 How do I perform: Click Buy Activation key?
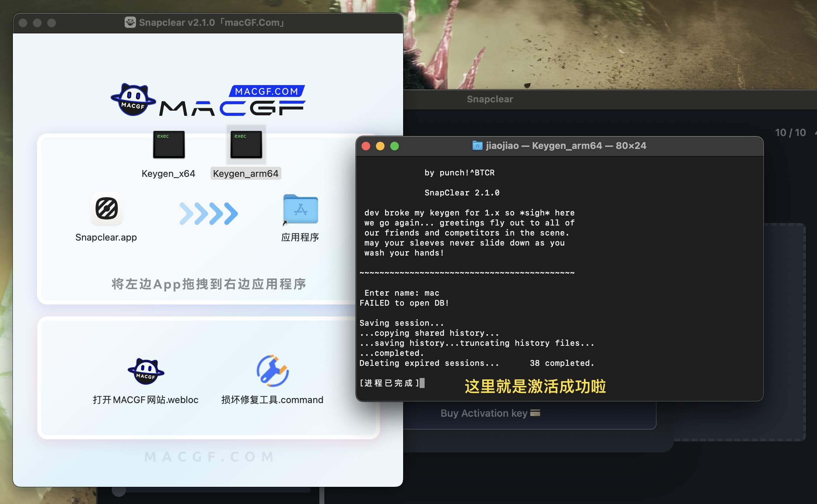(x=484, y=413)
